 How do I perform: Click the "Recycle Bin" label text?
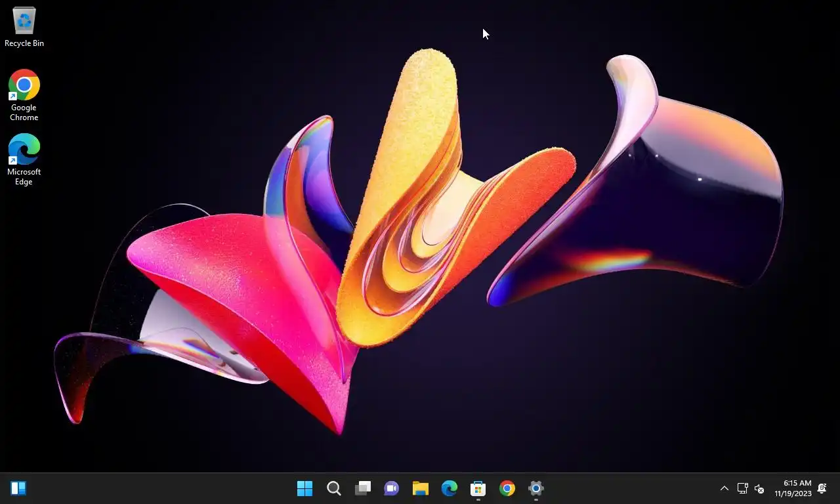[x=24, y=43]
